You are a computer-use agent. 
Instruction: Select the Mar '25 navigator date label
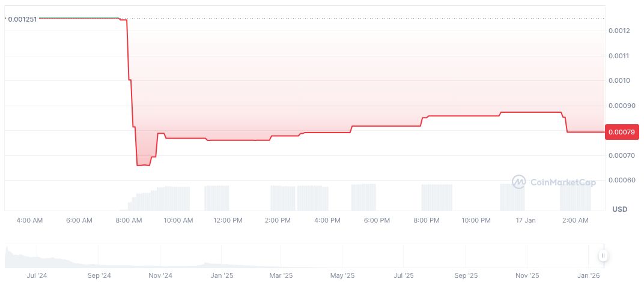(281, 276)
